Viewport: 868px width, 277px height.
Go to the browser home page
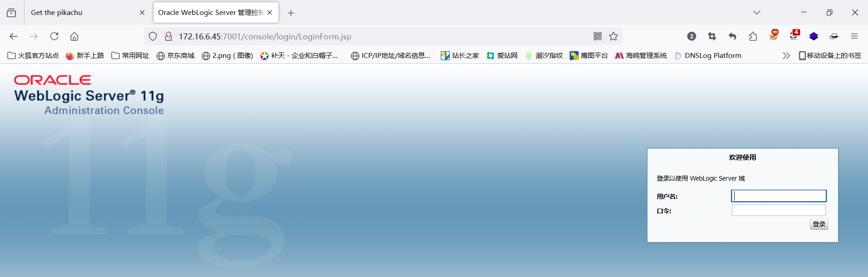coord(74,36)
